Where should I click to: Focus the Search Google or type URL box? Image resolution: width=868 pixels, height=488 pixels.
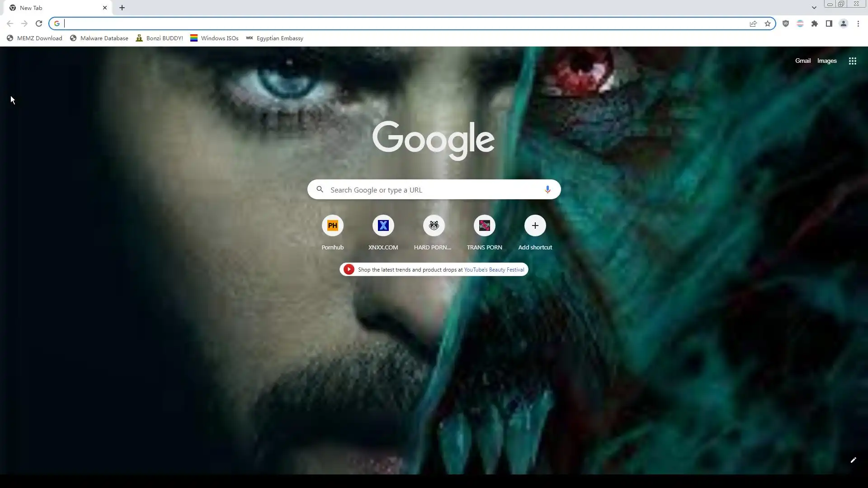click(434, 190)
